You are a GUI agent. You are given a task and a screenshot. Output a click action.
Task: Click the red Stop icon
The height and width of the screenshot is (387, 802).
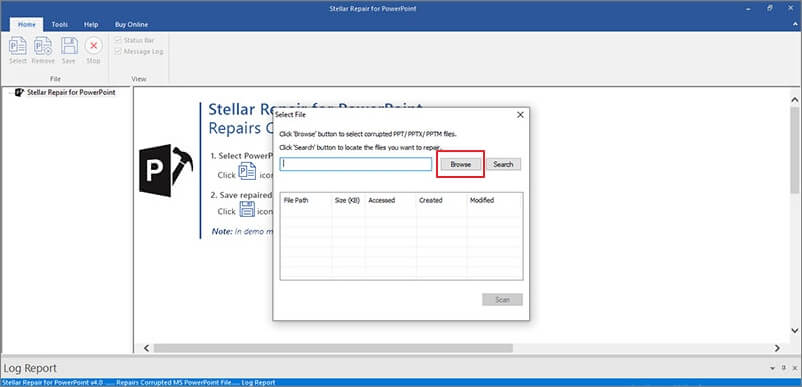click(94, 46)
